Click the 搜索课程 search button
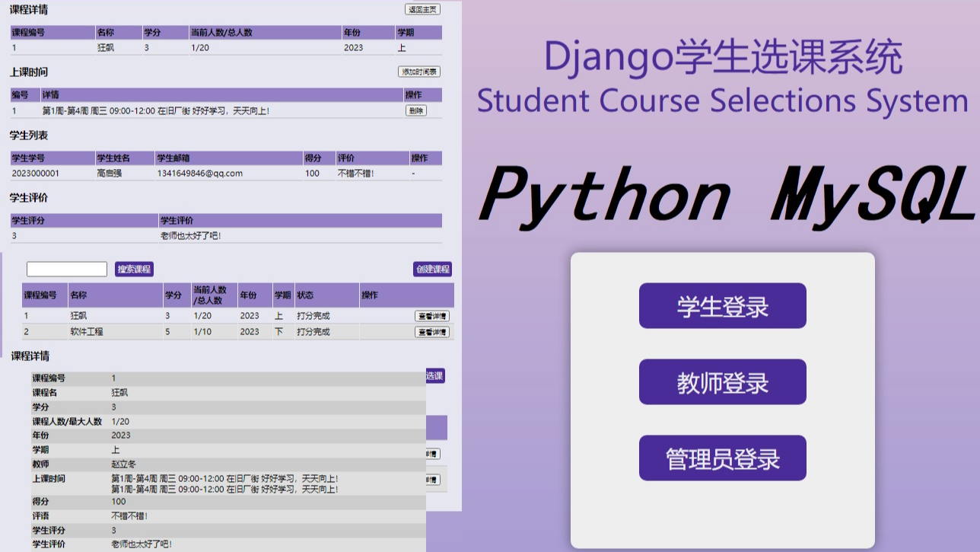The width and height of the screenshot is (980, 552). tap(134, 269)
